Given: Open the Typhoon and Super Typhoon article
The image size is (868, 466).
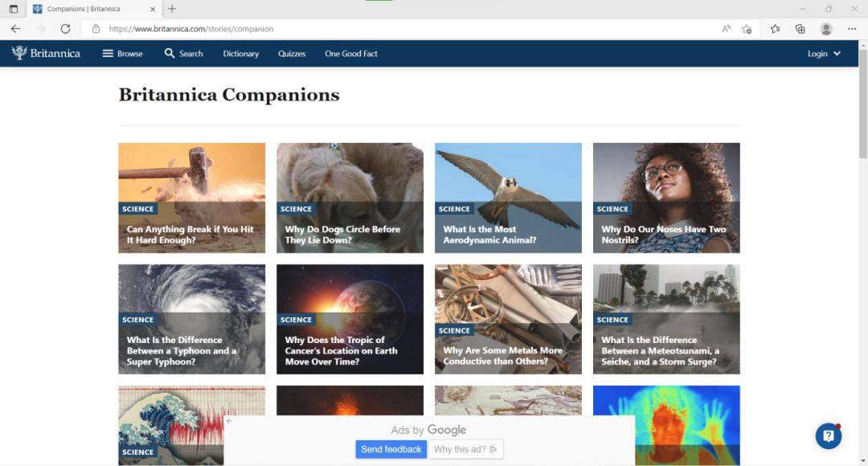Looking at the screenshot, I should pos(191,319).
